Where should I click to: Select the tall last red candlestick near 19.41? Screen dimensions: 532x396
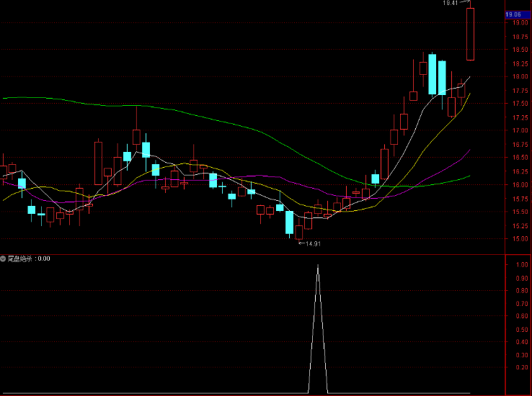click(470, 34)
